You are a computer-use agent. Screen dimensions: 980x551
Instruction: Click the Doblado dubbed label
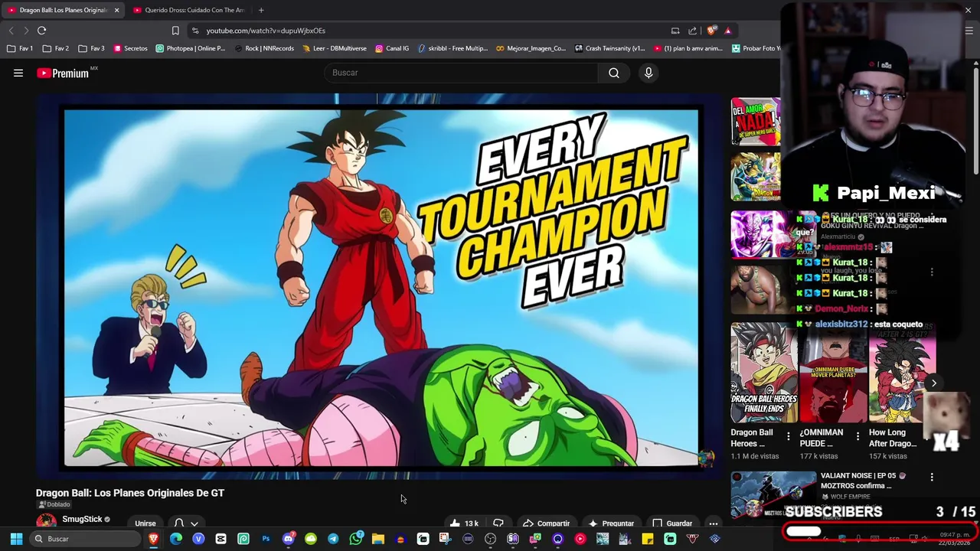(54, 504)
